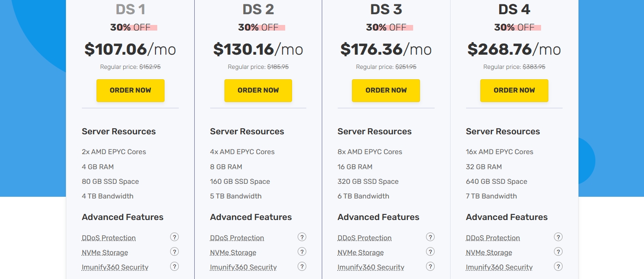Click the DS 1 Imunify360 Security help icon
This screenshot has height=279, width=644.
pyautogui.click(x=174, y=266)
